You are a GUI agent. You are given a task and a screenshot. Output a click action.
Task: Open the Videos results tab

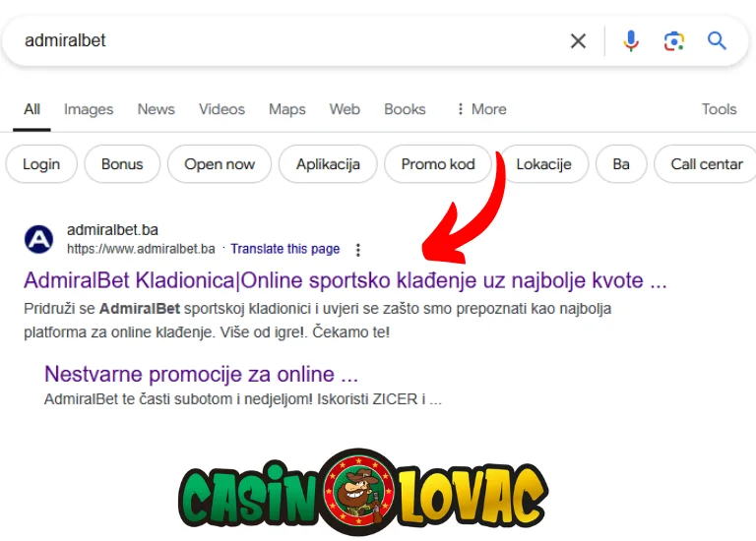tap(221, 109)
